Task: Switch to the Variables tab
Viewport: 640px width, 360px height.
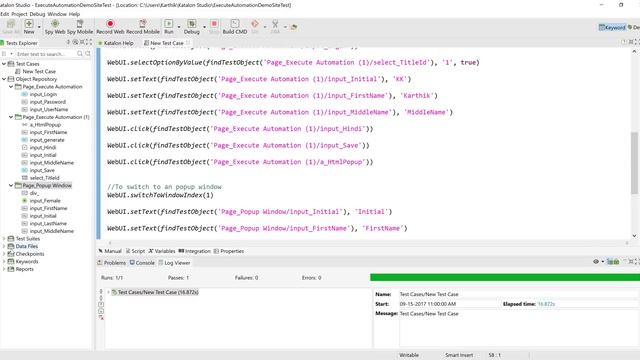Action: coord(162,251)
